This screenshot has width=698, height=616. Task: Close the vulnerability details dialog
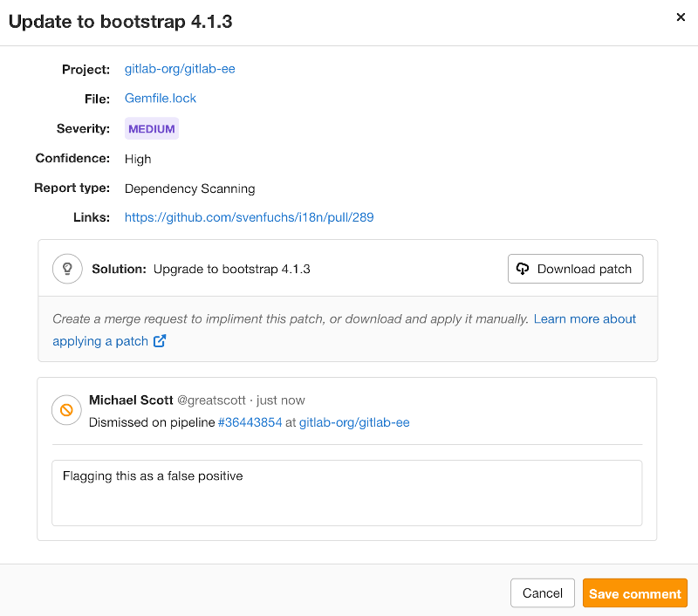click(681, 17)
